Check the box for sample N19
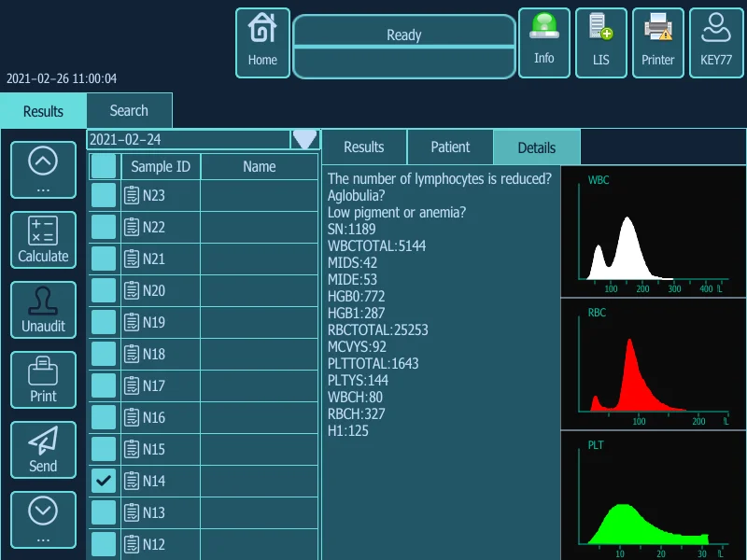 click(x=104, y=322)
